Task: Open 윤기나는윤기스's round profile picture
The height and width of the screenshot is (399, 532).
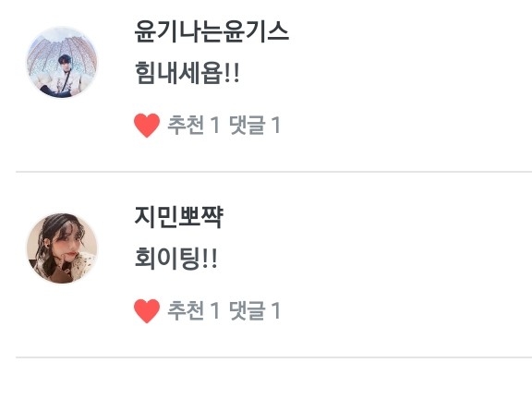Action: 62,62
